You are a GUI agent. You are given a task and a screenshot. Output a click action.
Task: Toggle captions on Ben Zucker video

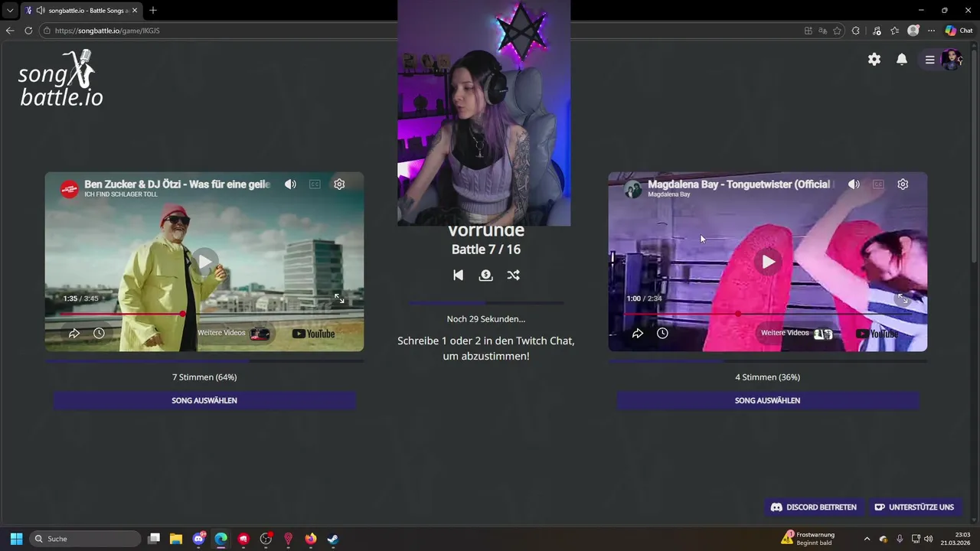coord(315,184)
